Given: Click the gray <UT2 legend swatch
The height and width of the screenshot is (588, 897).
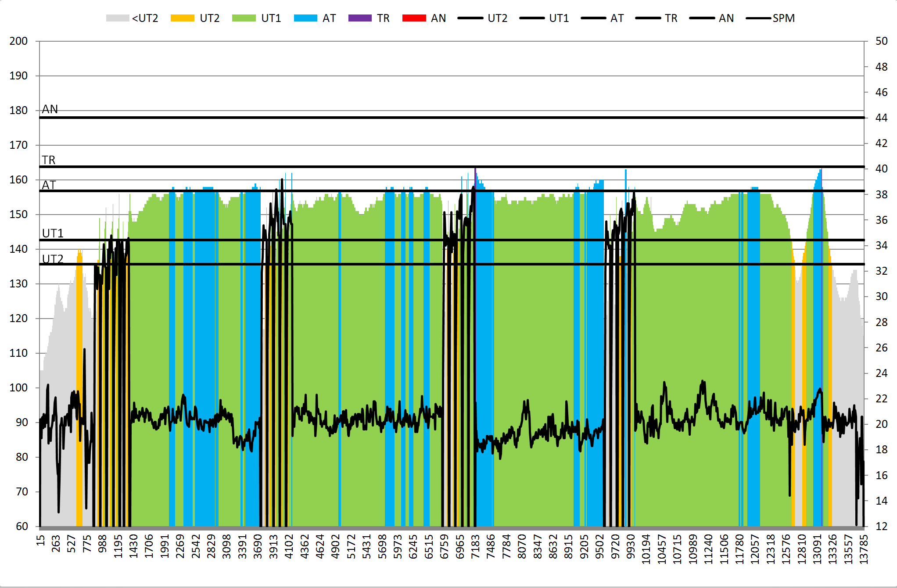Looking at the screenshot, I should [x=117, y=18].
